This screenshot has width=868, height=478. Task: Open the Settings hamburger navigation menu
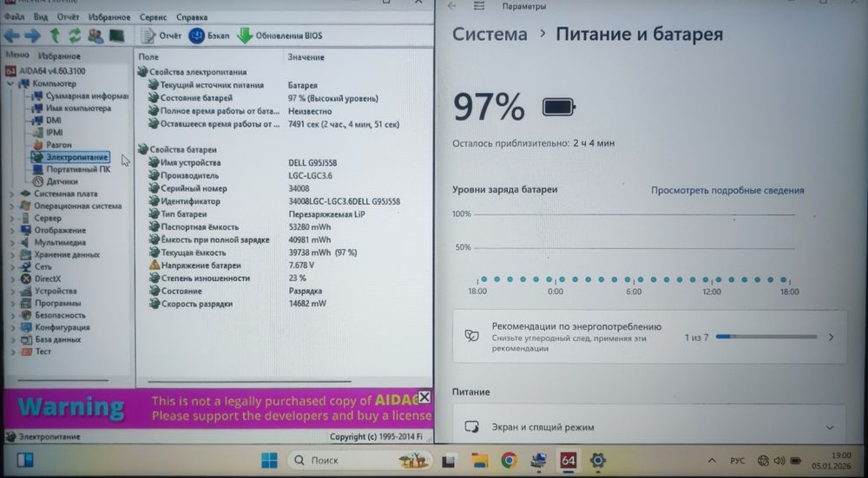click(479, 6)
